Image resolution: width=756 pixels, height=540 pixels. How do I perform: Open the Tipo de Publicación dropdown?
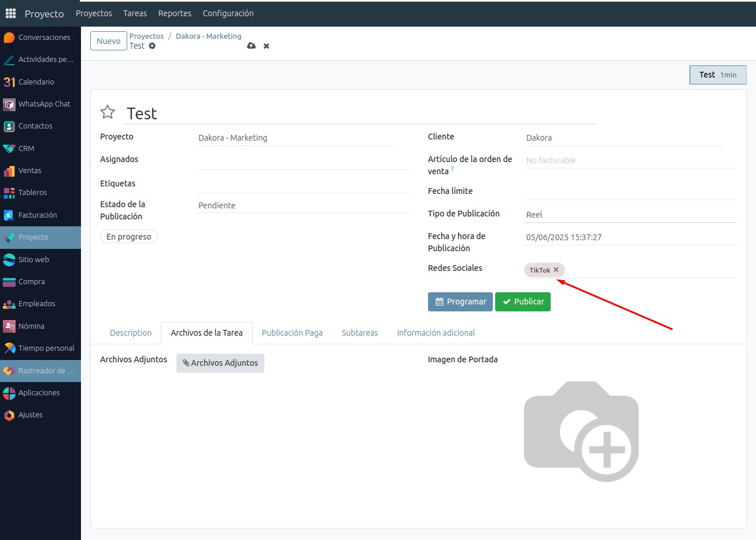coord(630,215)
